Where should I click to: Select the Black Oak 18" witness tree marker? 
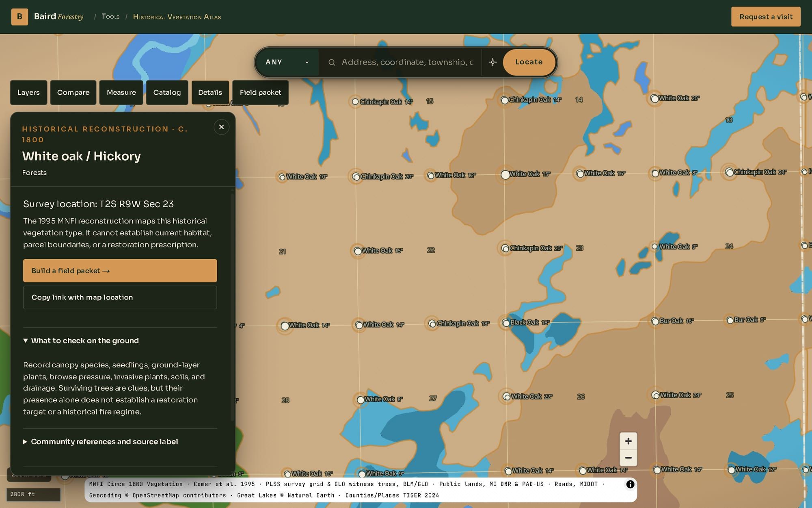[x=506, y=323]
